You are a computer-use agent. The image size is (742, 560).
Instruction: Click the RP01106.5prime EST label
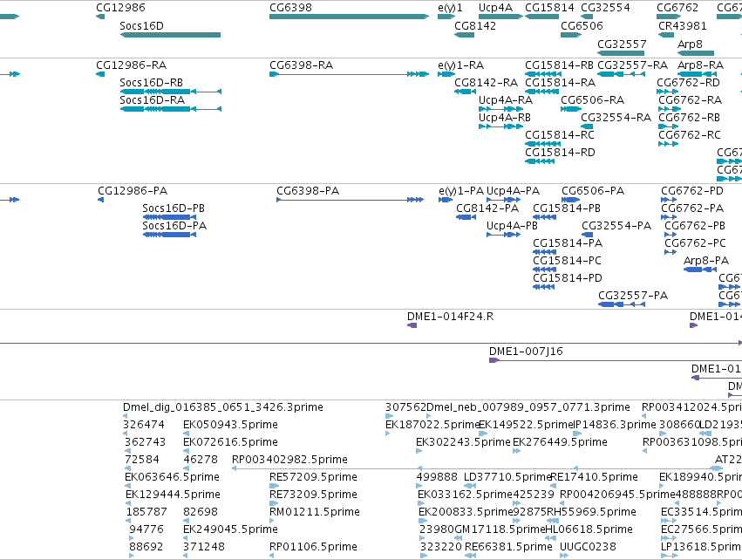313,547
